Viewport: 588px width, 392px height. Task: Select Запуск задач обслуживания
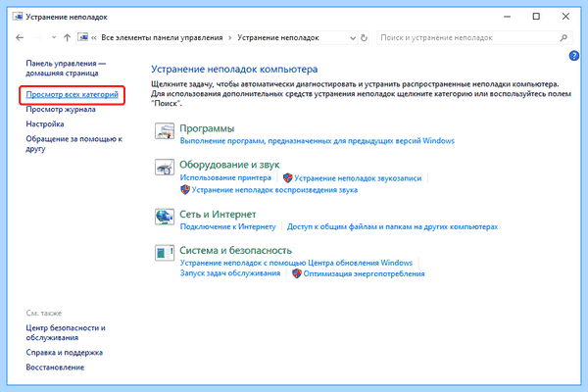(230, 273)
